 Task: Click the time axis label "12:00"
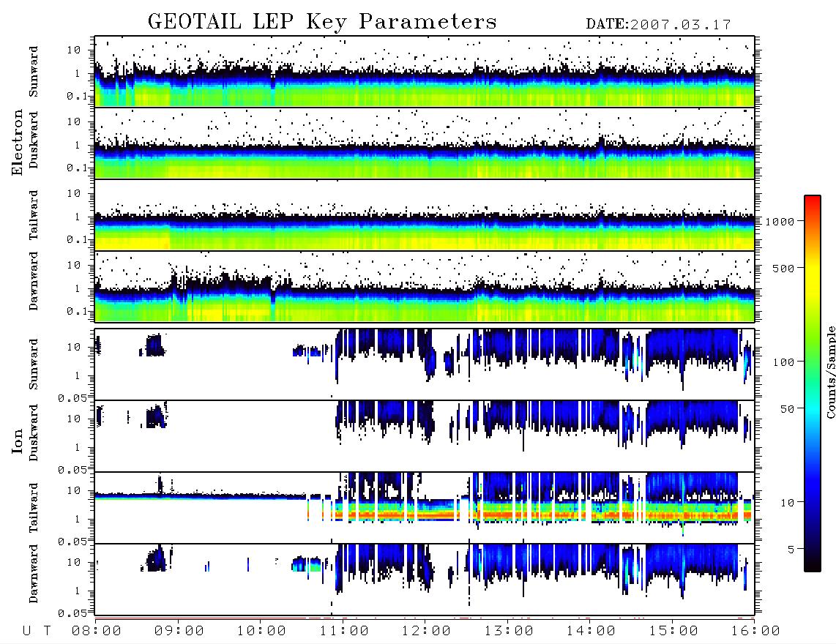(x=426, y=631)
